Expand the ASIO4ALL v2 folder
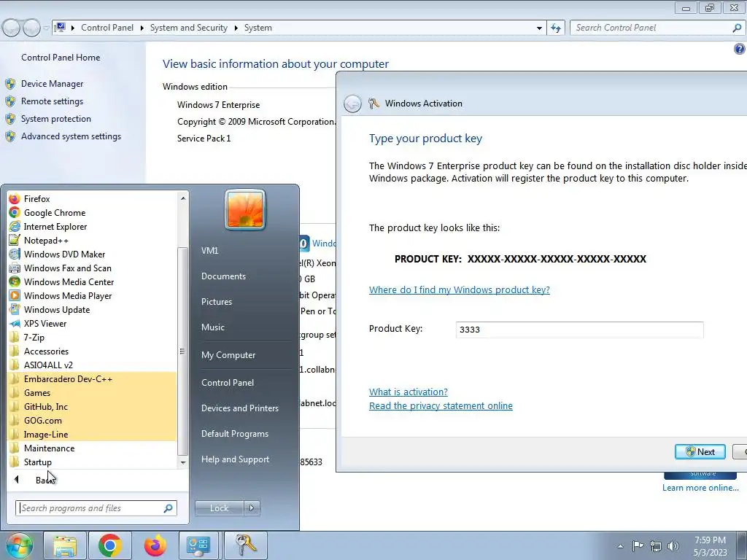 pos(48,365)
